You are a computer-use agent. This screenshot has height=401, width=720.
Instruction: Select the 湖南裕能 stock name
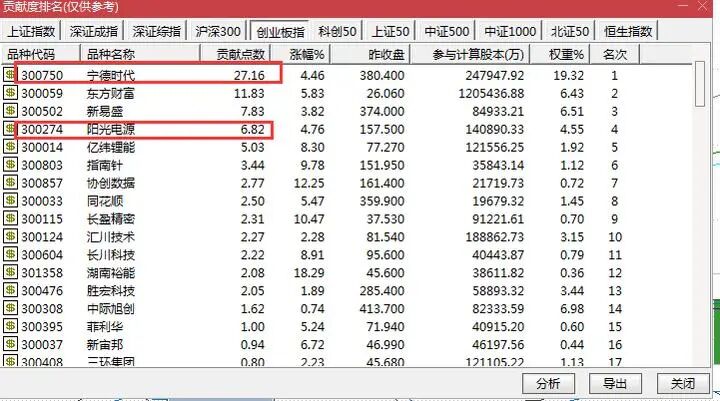111,272
